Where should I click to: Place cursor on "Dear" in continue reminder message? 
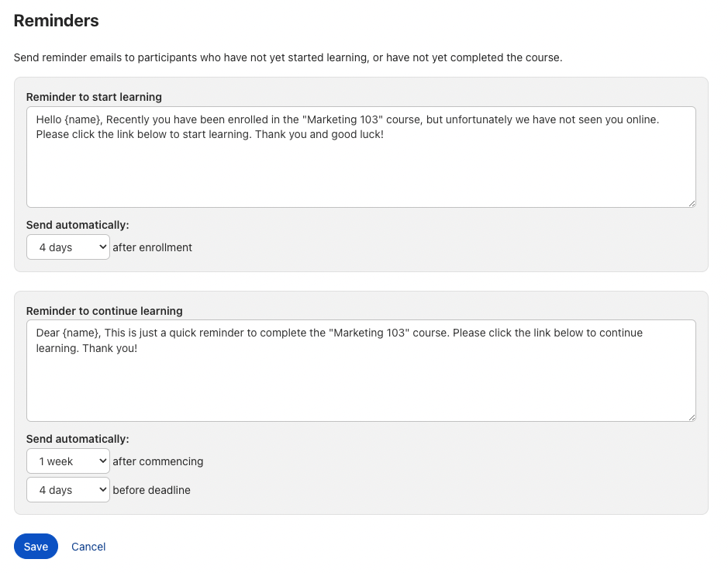click(x=48, y=333)
